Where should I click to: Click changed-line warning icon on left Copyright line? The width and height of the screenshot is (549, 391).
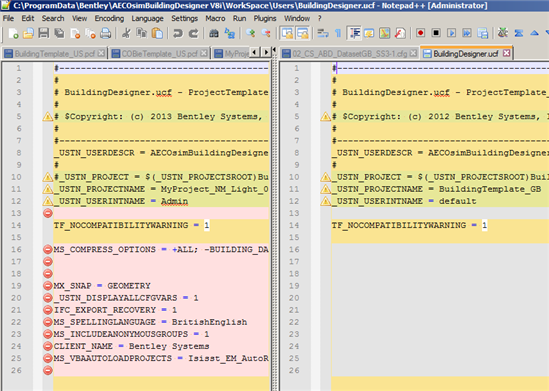coord(48,117)
